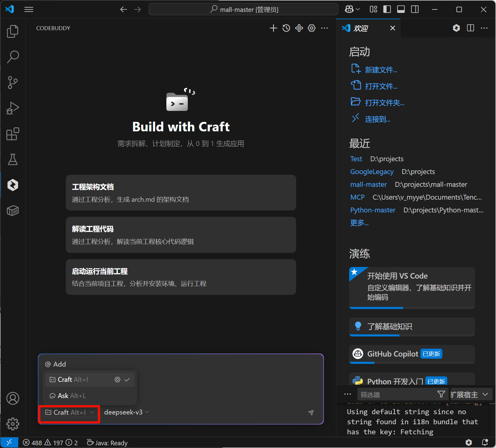Open the Explorer view in activity bar

coord(12,31)
